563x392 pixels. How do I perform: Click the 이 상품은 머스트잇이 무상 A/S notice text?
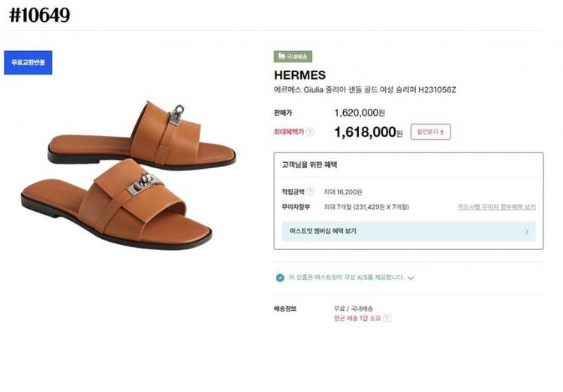(346, 277)
